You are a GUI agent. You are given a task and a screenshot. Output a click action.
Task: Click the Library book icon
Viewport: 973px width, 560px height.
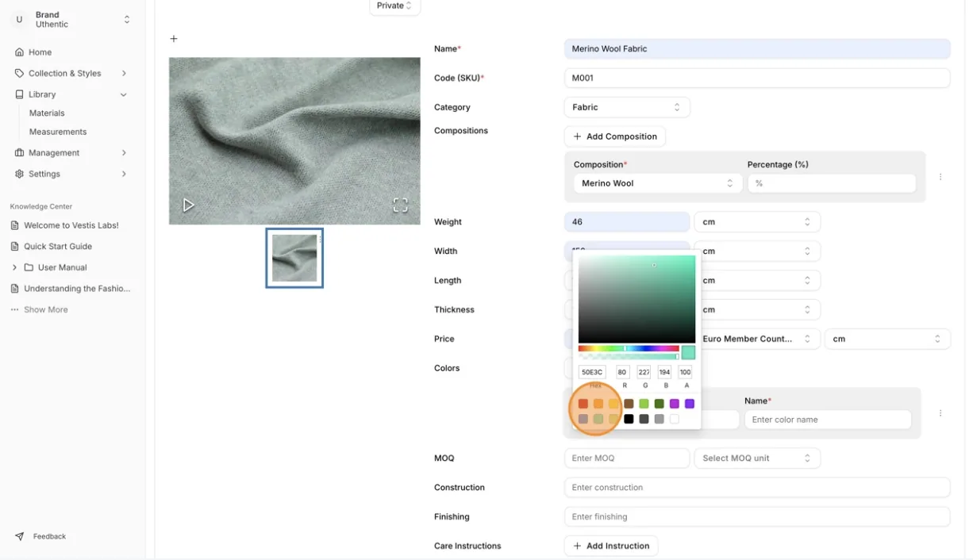(x=19, y=94)
